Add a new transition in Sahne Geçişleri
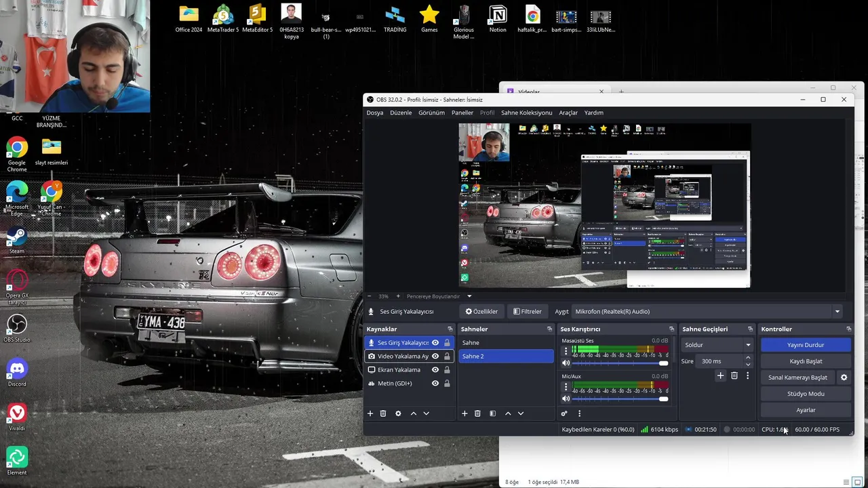The image size is (868, 488). (720, 375)
